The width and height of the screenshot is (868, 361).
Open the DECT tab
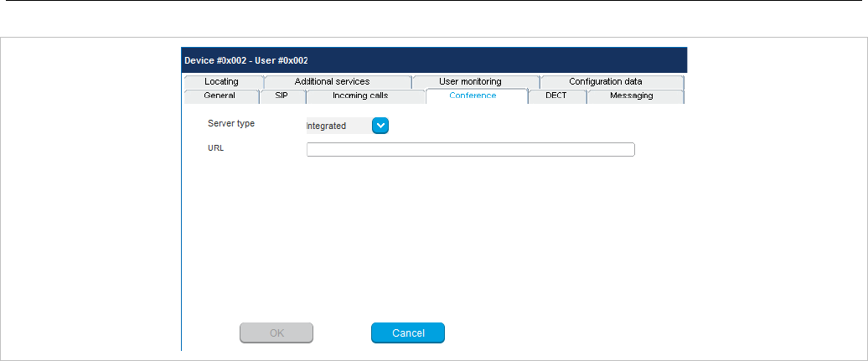pyautogui.click(x=557, y=96)
